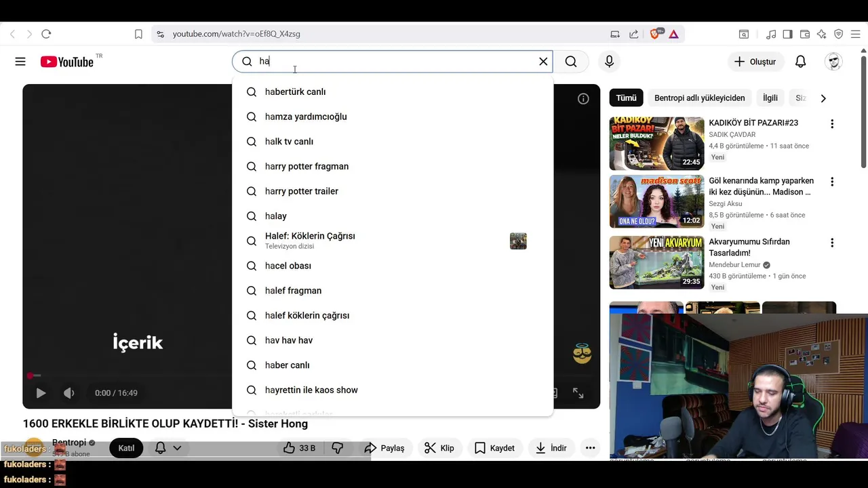Viewport: 868px width, 488px height.
Task: Open options for Göl kenarında kamp video
Action: tap(832, 182)
